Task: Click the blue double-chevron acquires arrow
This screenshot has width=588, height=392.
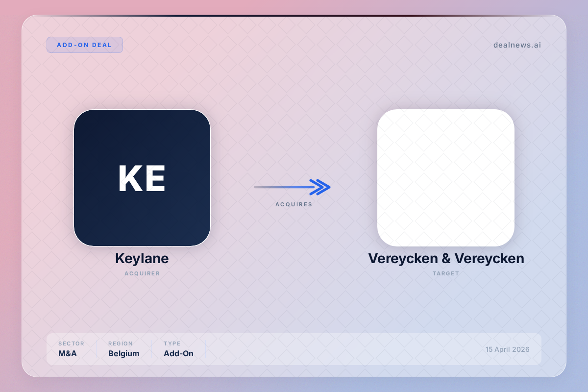Action: point(320,187)
